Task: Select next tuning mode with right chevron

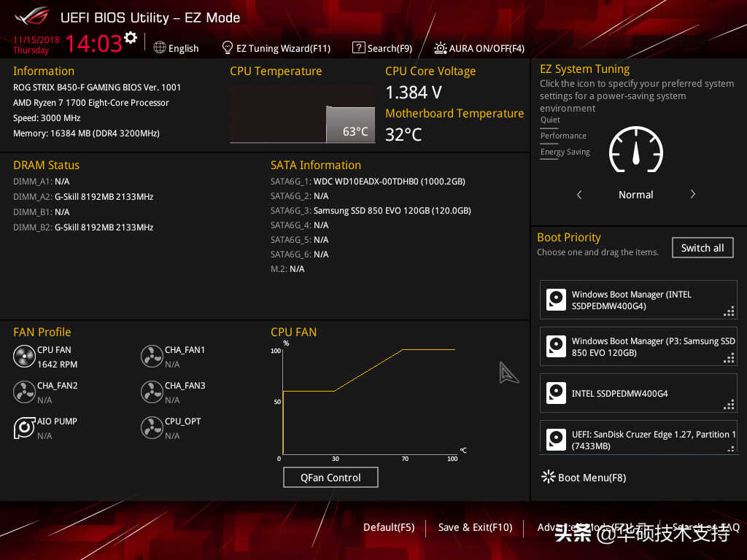Action: 693,194
